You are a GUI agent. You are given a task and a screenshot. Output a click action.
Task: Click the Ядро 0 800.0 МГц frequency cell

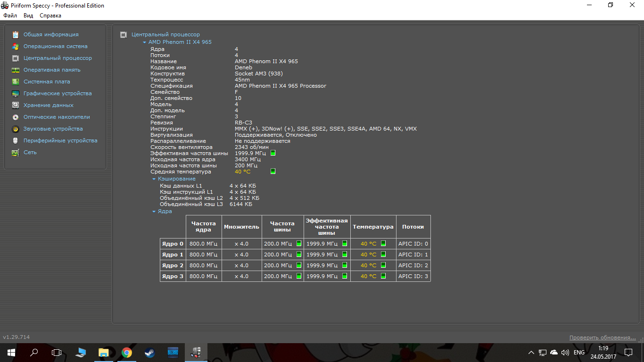[204, 244]
